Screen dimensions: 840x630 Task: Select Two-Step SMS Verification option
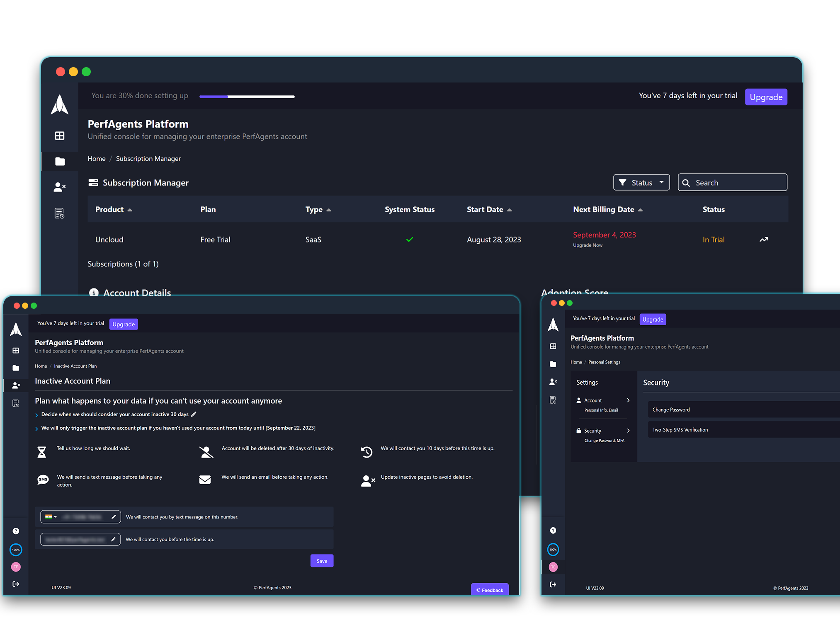(680, 430)
